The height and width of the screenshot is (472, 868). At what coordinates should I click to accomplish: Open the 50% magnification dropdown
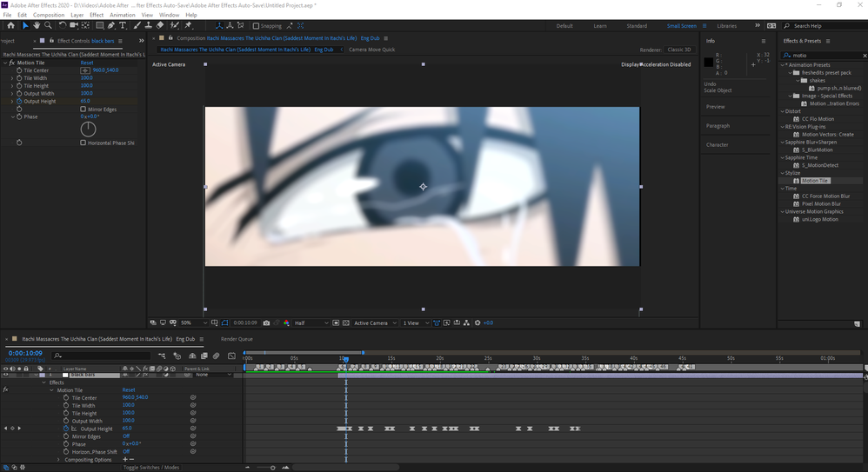[194, 322]
